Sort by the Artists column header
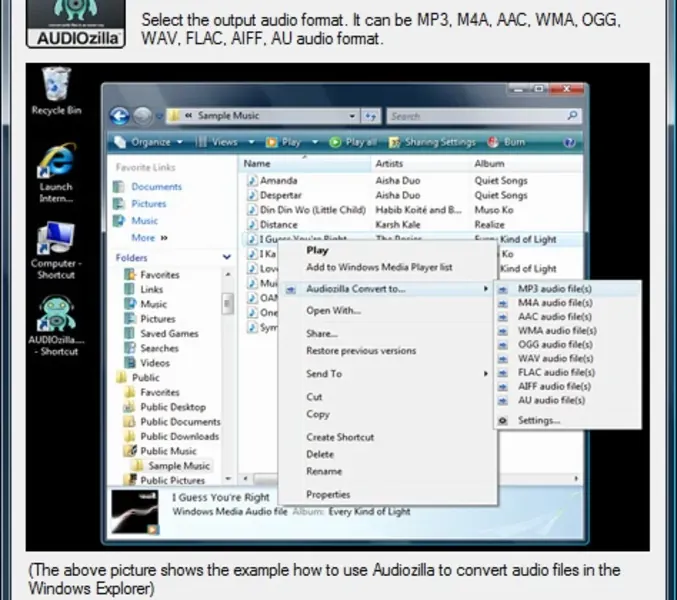 tap(420, 164)
